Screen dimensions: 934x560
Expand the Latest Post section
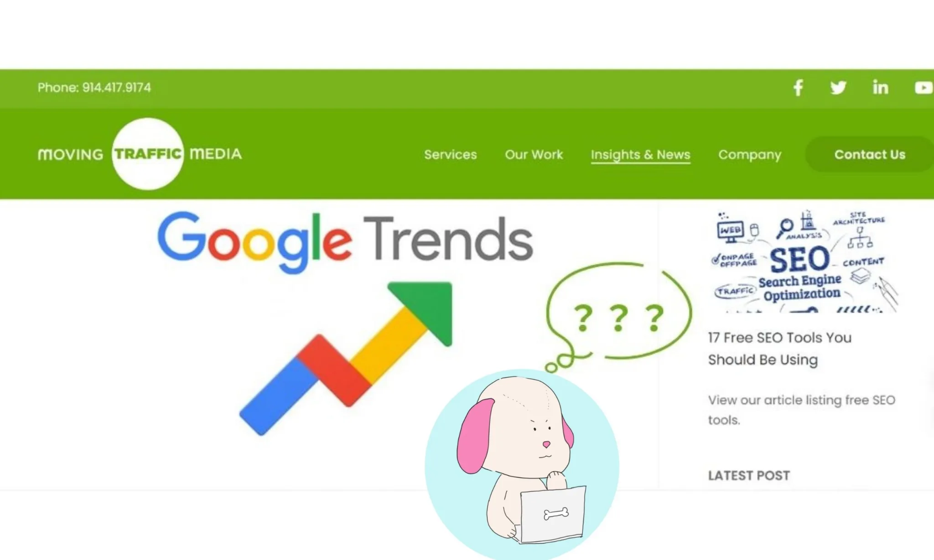(x=748, y=475)
